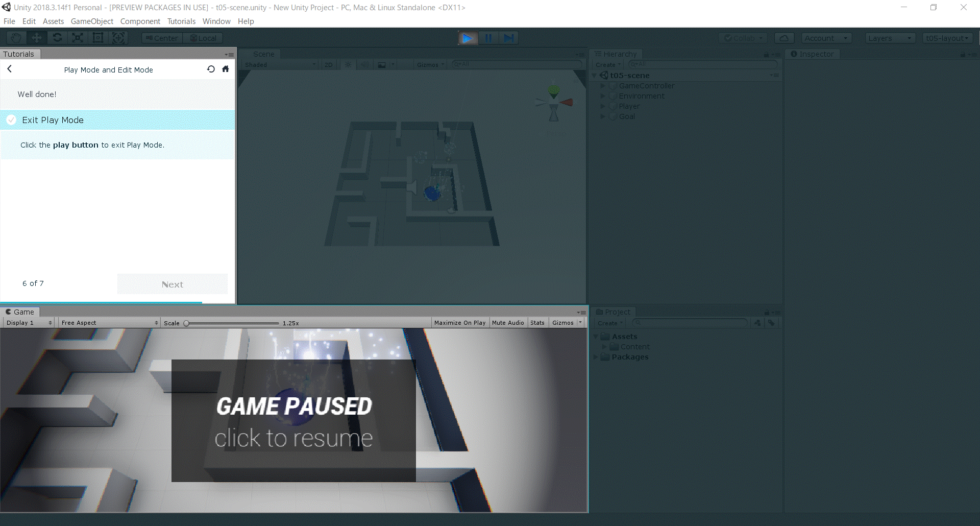Screen dimensions: 980x526
Task: Click the Step frame button
Action: coord(509,38)
